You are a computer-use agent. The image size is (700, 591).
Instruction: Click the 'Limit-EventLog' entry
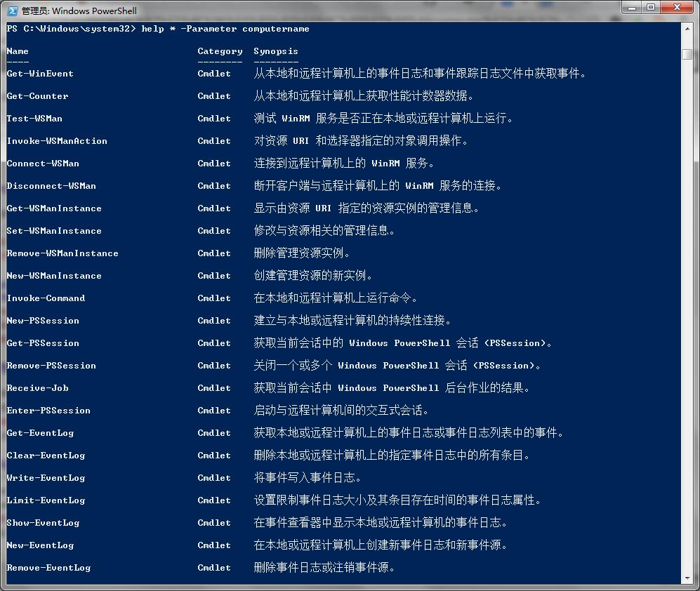point(46,500)
